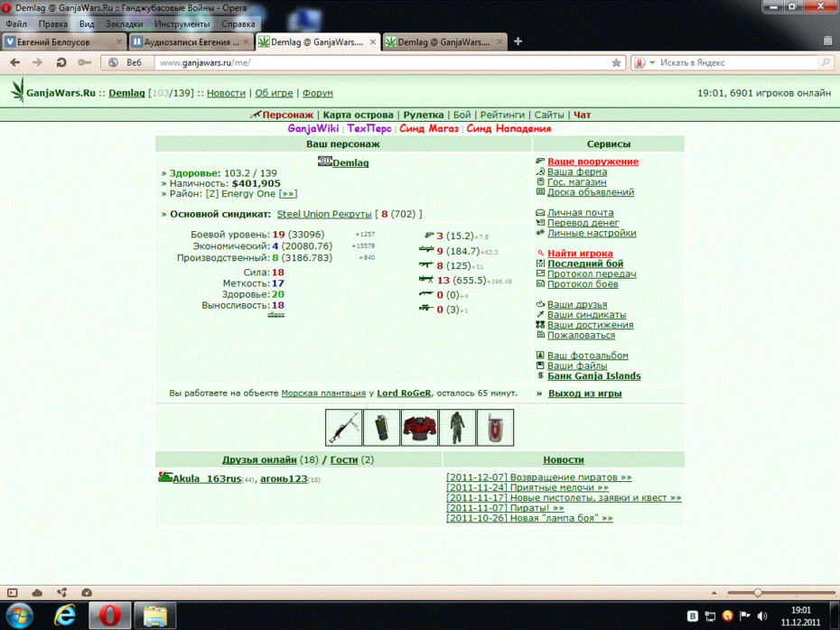This screenshot has width=840, height=630.
Task: Click the camouflage suit slot
Action: point(457,427)
